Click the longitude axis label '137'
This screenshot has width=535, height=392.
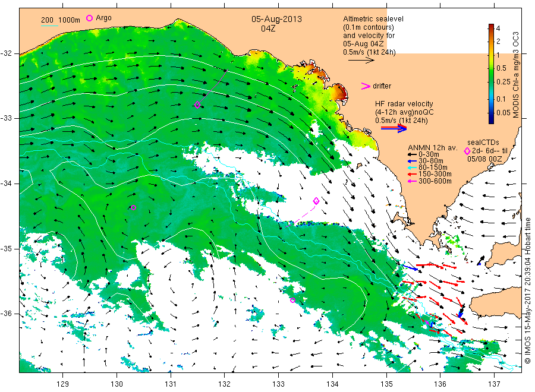coord(494,384)
